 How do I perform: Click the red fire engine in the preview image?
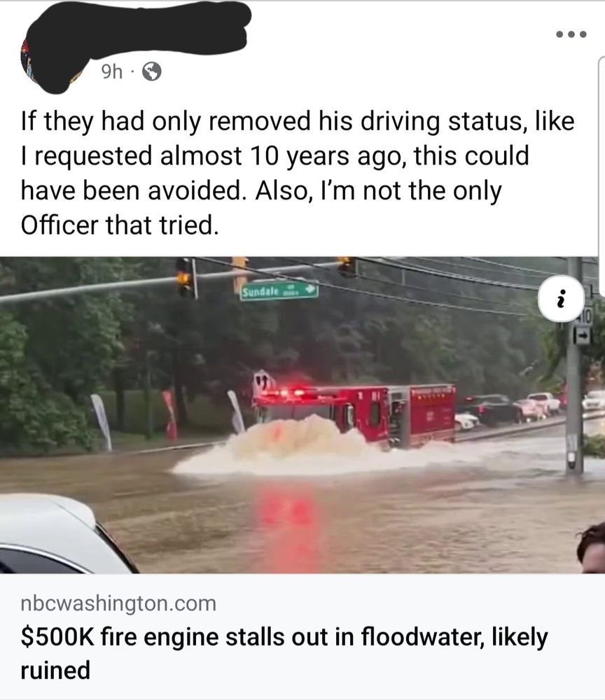[x=355, y=414]
